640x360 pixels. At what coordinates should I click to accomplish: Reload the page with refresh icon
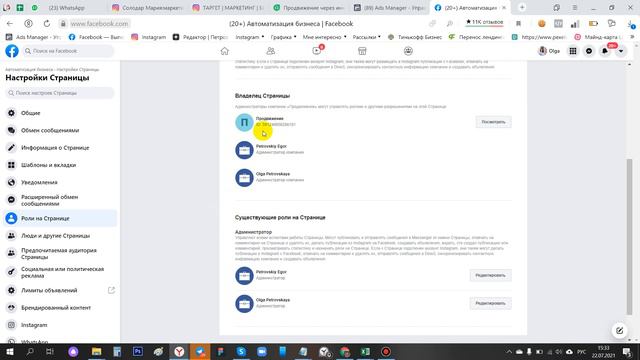coord(47,24)
